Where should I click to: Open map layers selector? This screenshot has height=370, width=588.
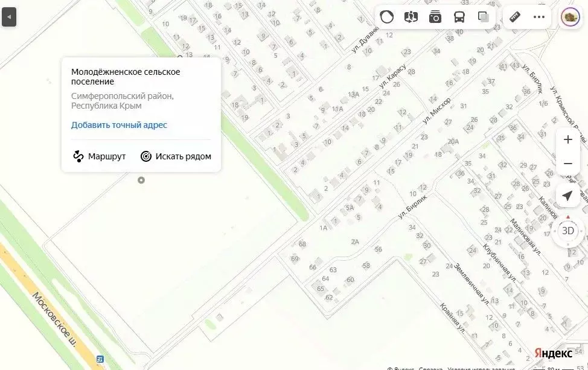tap(483, 17)
